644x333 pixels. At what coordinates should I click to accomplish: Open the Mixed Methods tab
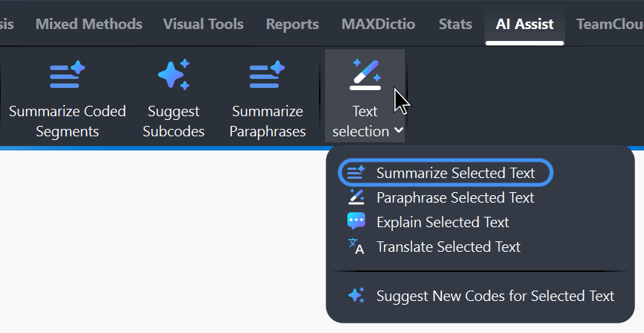tap(89, 24)
